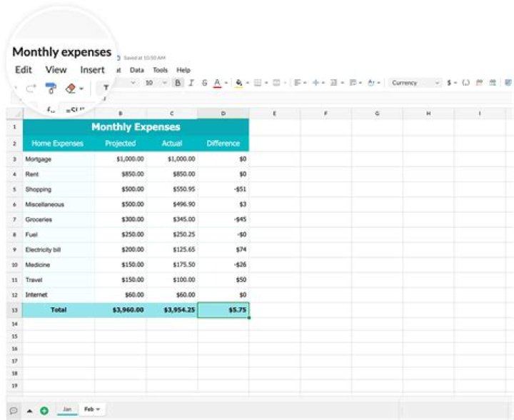Image resolution: width=514 pixels, height=420 pixels.
Task: Click the vertical align icon
Action: point(316,83)
